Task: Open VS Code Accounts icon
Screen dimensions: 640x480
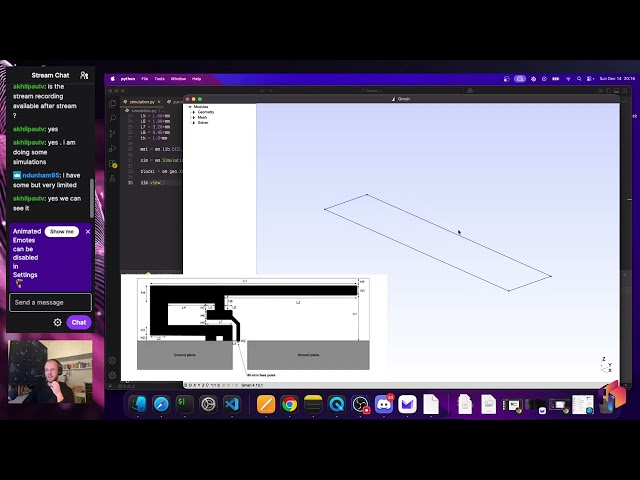Action: pyautogui.click(x=113, y=360)
